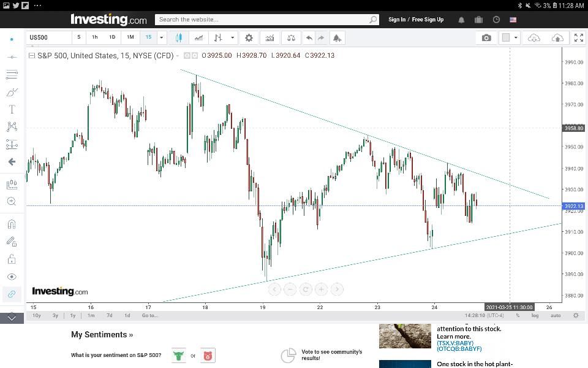588x368 pixels.
Task: Toggle auto scale mode
Action: click(x=556, y=315)
